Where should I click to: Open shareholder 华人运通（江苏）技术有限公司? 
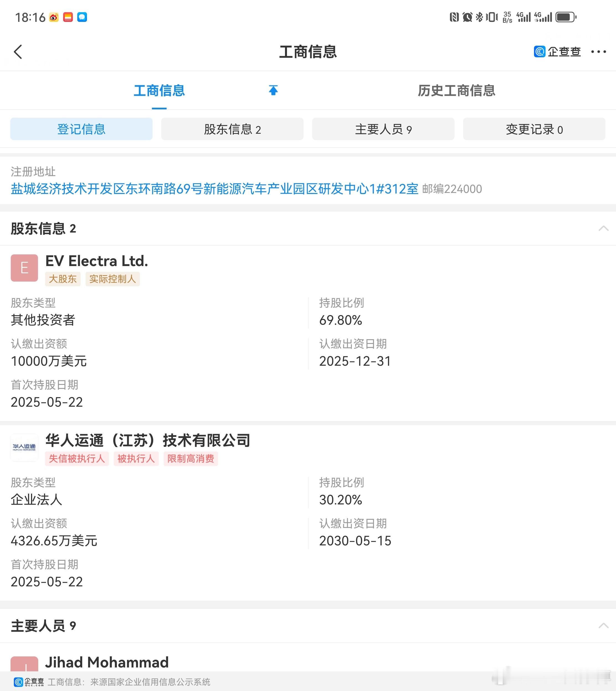[x=148, y=440]
